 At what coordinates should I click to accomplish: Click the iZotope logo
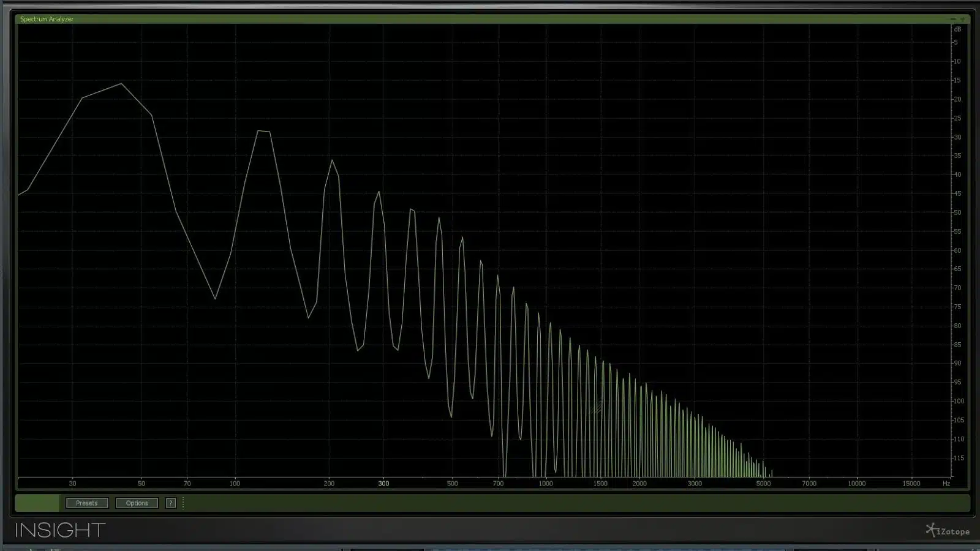[x=948, y=530]
